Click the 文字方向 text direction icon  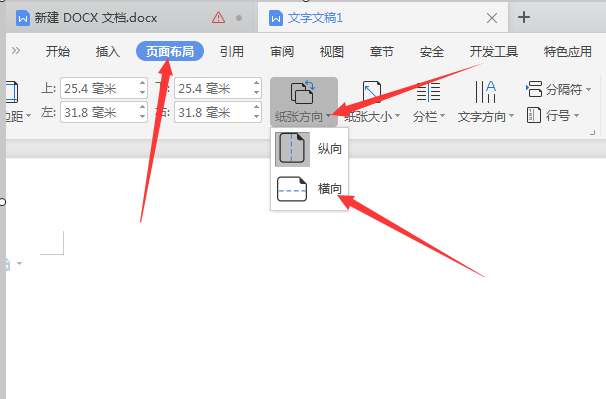tap(485, 92)
